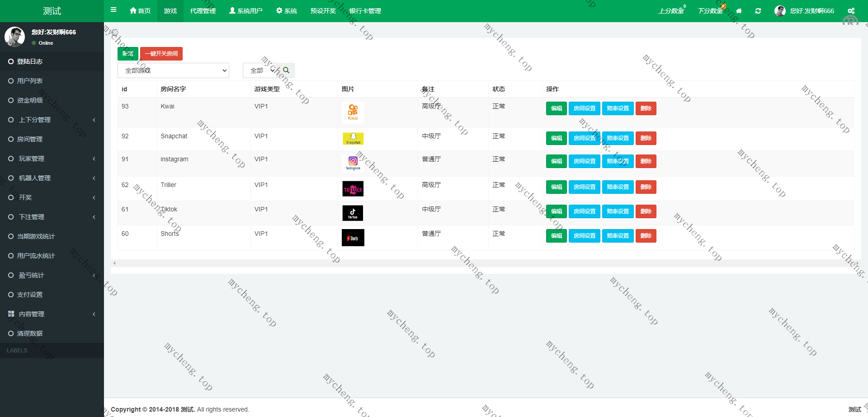Open the 代理管理 top menu
Screen dimensions: 868x417
point(203,11)
